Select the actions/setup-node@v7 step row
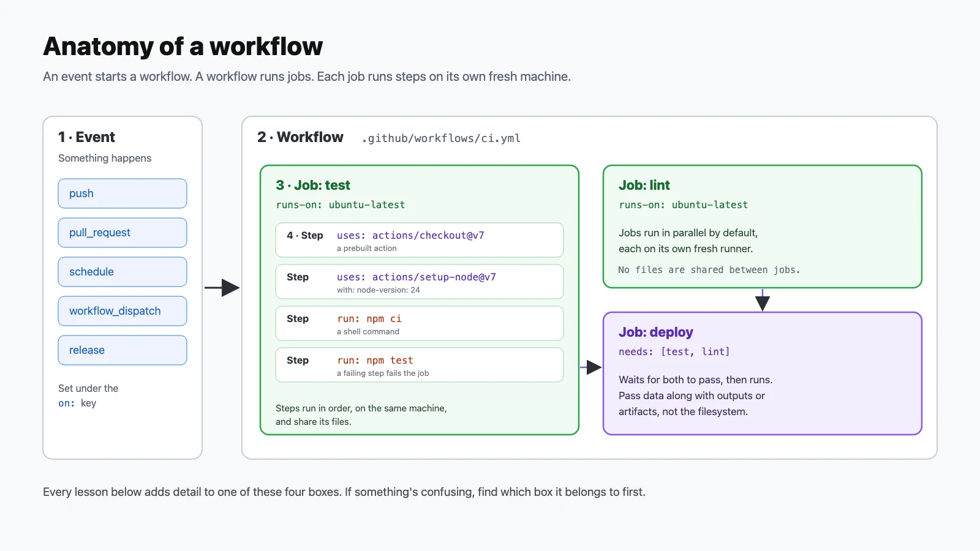Screen dimensions: 980x551 (x=420, y=282)
